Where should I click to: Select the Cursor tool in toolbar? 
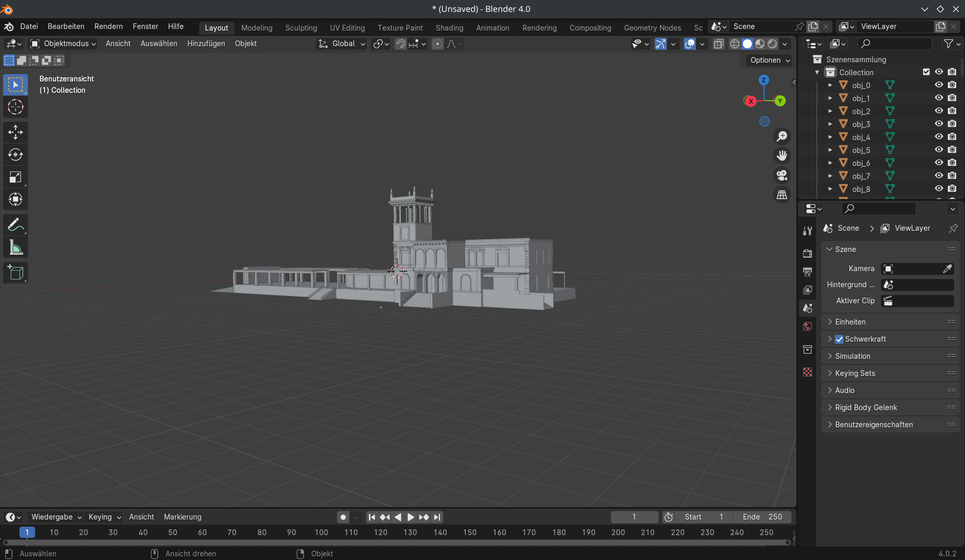[16, 107]
